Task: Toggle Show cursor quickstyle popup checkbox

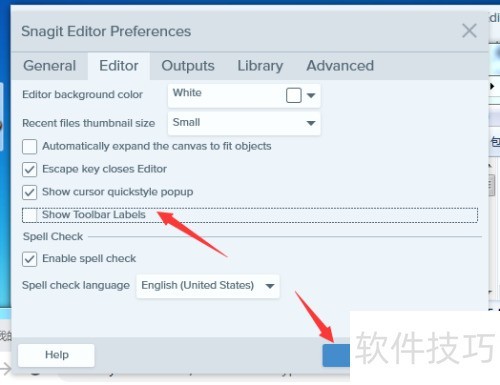Action: [x=29, y=192]
